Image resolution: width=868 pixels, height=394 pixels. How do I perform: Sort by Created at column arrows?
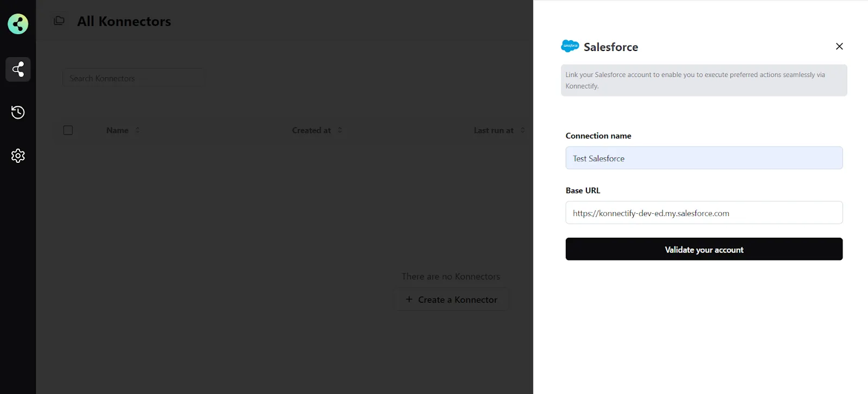[x=340, y=130]
